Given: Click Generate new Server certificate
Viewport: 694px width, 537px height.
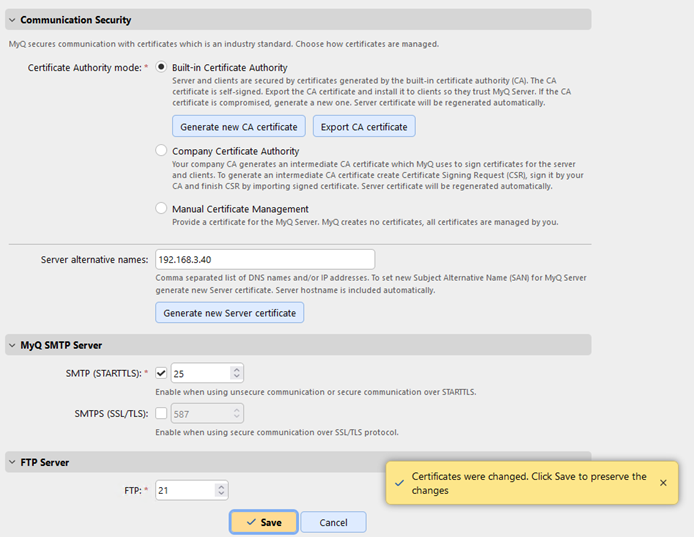Looking at the screenshot, I should [229, 313].
